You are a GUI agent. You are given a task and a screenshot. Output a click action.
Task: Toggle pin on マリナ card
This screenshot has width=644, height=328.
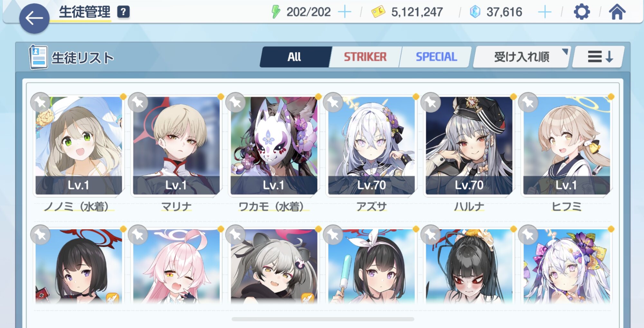point(138,102)
